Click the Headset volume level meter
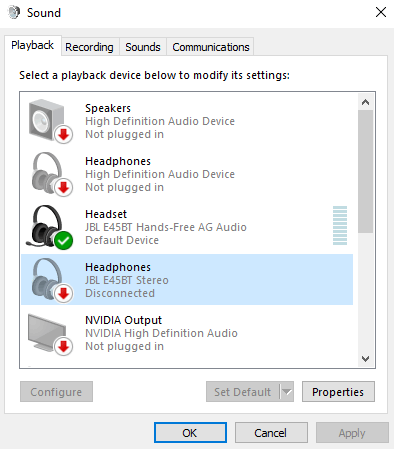The width and height of the screenshot is (394, 449). pyautogui.click(x=340, y=226)
